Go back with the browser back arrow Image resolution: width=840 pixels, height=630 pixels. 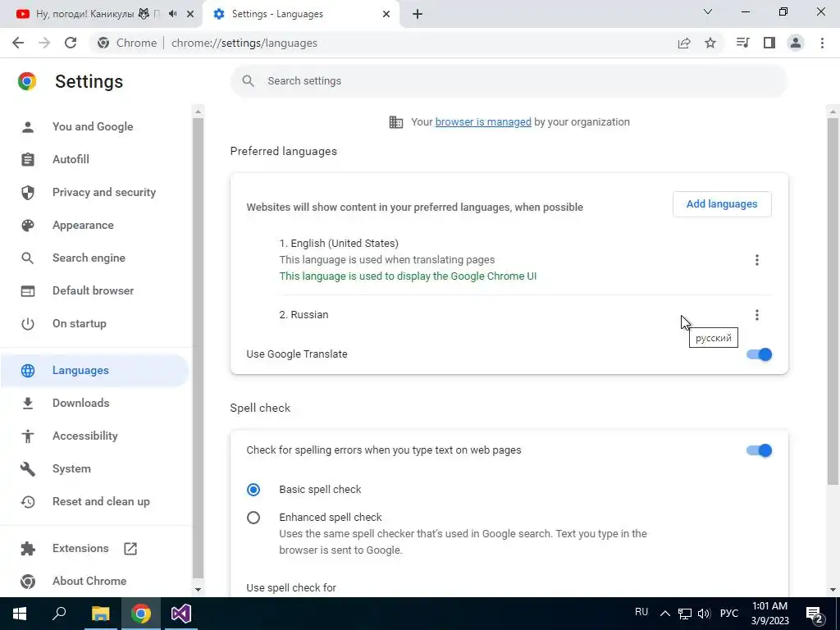pos(18,43)
